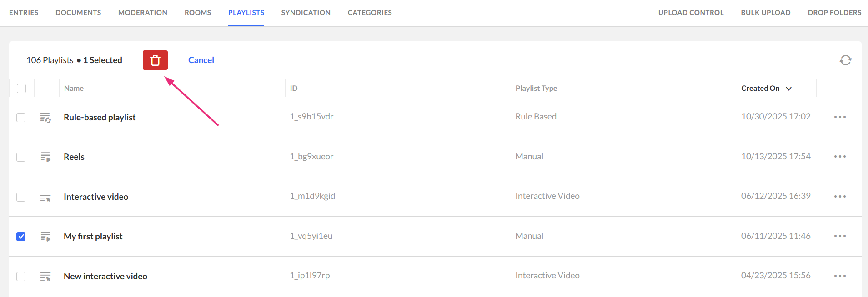Screen dimensions: 868x297
Task: Toggle the select-all checkbox in header
Action: [x=21, y=89]
